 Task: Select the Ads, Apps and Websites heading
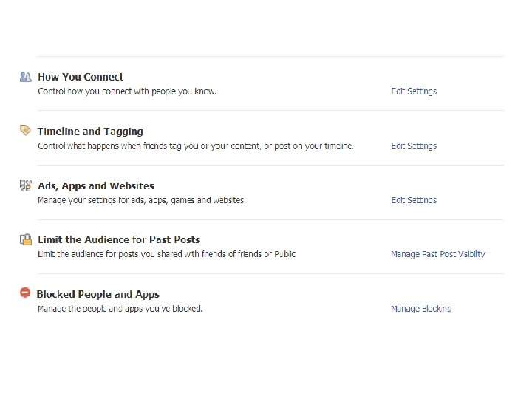point(96,186)
